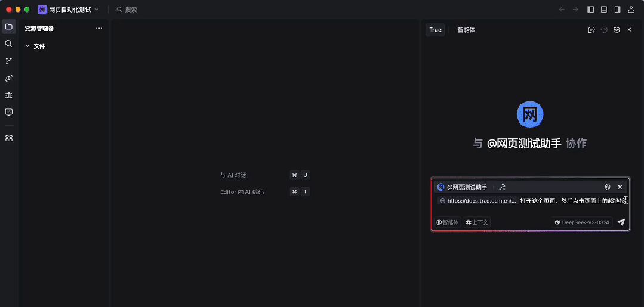This screenshot has height=307, width=644.
Task: Start a new chat in the AI panel
Action: point(591,30)
